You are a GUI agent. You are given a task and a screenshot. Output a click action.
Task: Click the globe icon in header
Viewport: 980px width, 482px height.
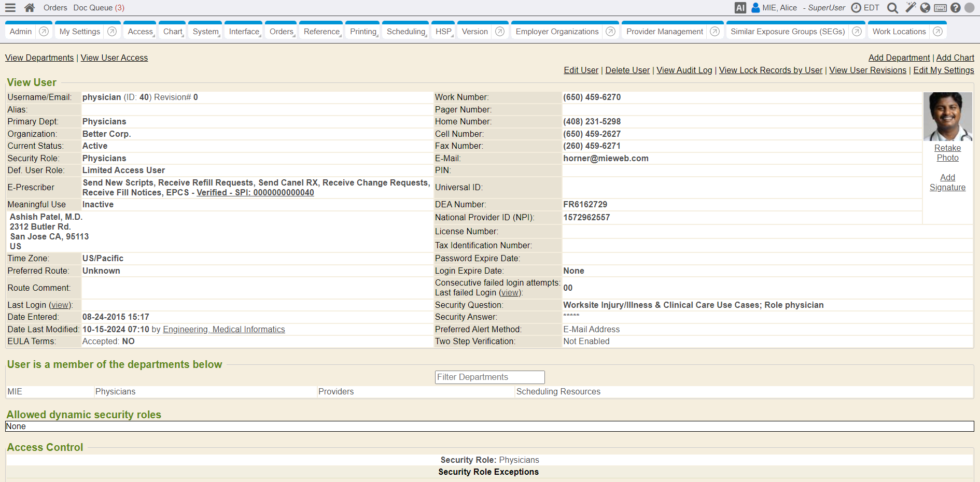(925, 8)
